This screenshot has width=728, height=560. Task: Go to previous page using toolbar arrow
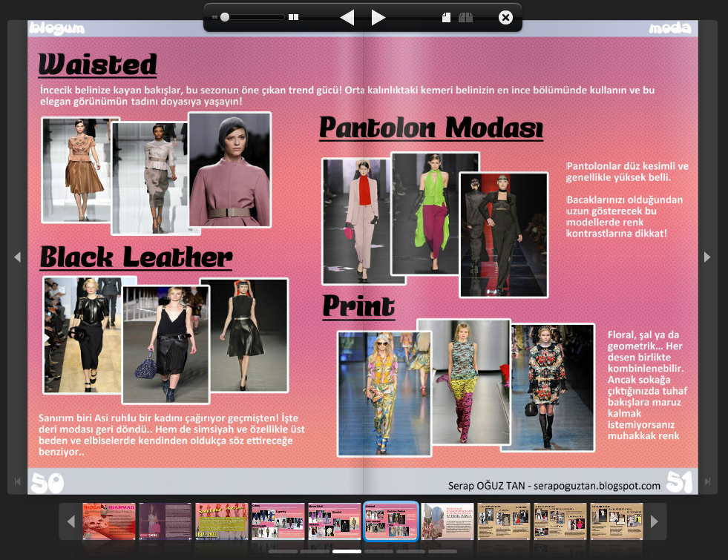(347, 18)
